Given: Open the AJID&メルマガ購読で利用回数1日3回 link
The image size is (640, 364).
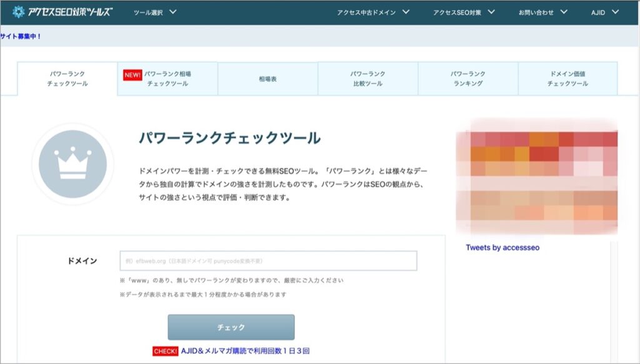Looking at the screenshot, I should pyautogui.click(x=245, y=351).
